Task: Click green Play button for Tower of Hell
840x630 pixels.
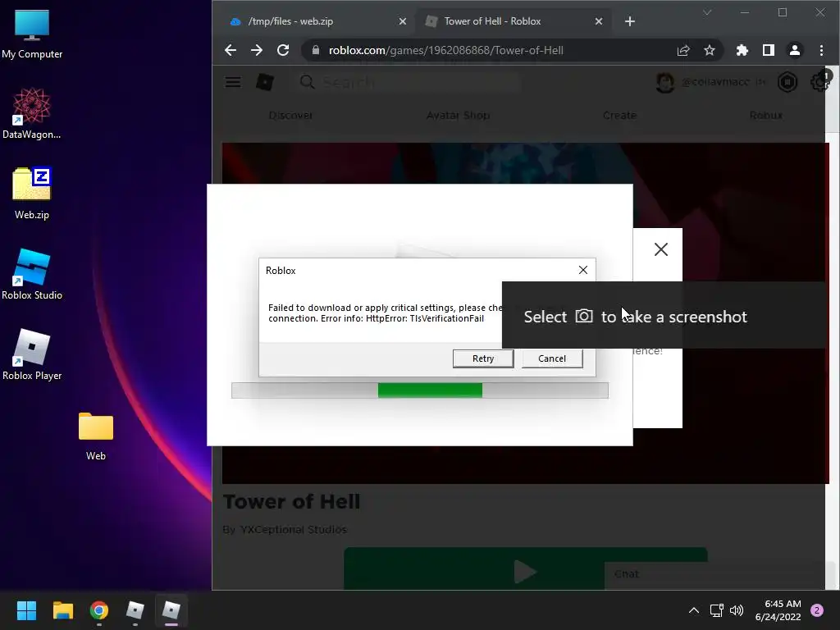Action: (526, 569)
